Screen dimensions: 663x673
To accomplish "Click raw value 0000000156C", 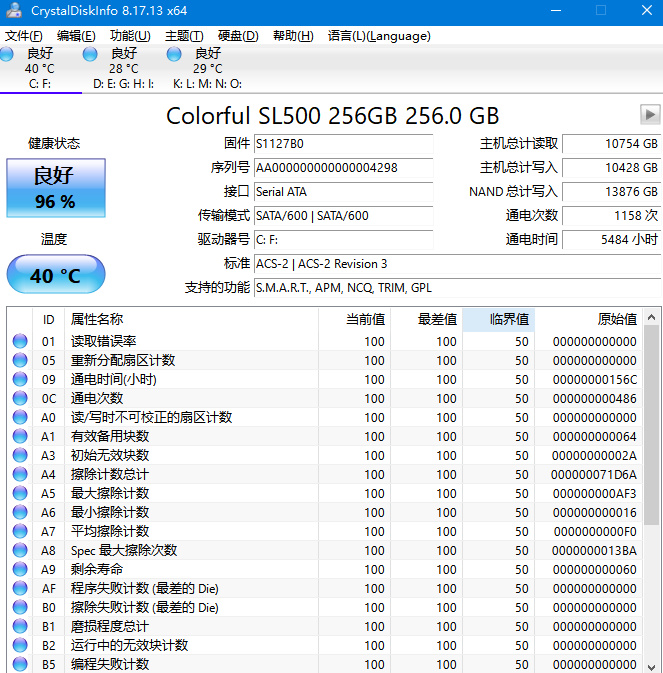I will 595,379.
